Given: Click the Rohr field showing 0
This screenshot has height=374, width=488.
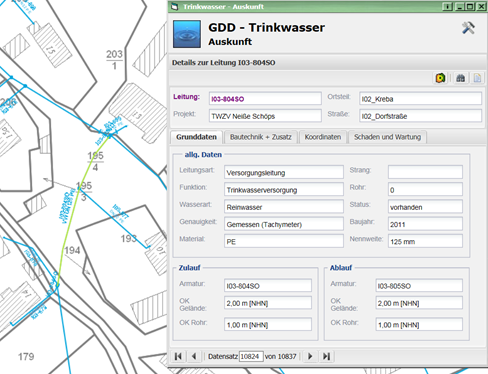Looking at the screenshot, I should [425, 190].
